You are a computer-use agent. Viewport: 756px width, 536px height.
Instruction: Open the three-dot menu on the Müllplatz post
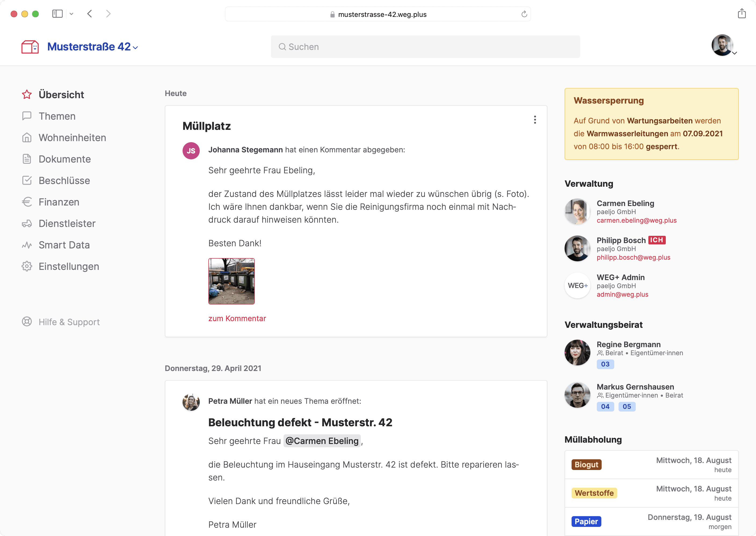(x=535, y=119)
